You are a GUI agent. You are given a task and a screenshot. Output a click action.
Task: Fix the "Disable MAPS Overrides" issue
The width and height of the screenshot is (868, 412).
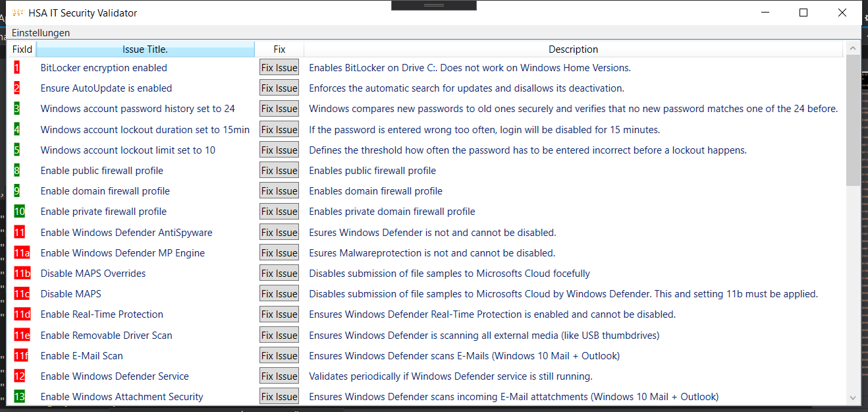[279, 272]
